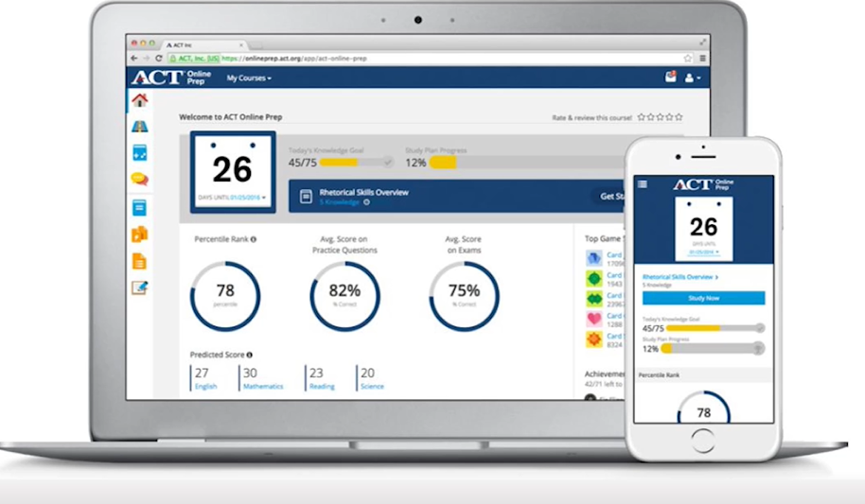
Task: Click the checkmark at end of Knowledge Goal bar
Action: pyautogui.click(x=388, y=162)
